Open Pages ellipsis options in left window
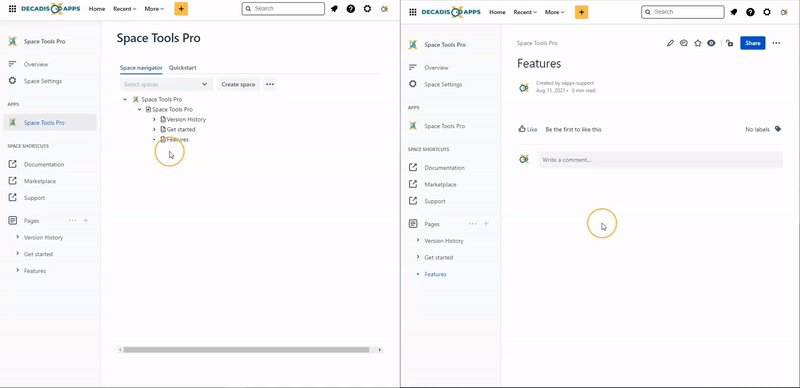The image size is (800, 388). (x=72, y=221)
